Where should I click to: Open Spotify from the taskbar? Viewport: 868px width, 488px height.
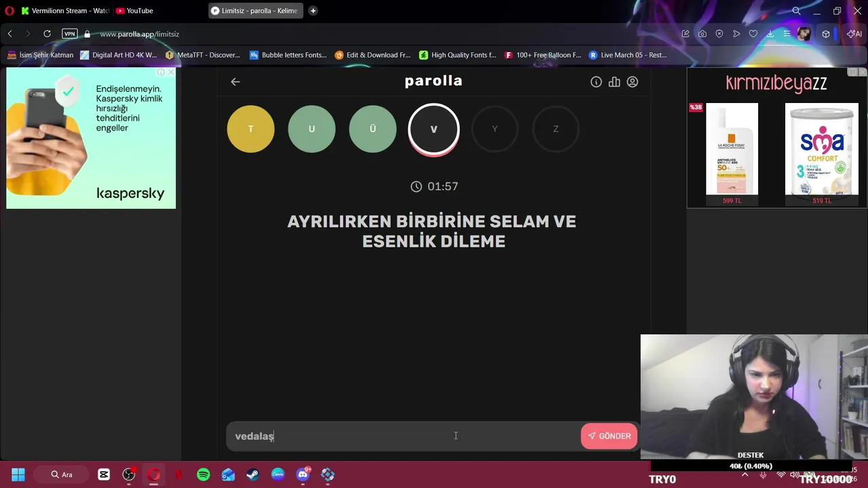pos(203,474)
